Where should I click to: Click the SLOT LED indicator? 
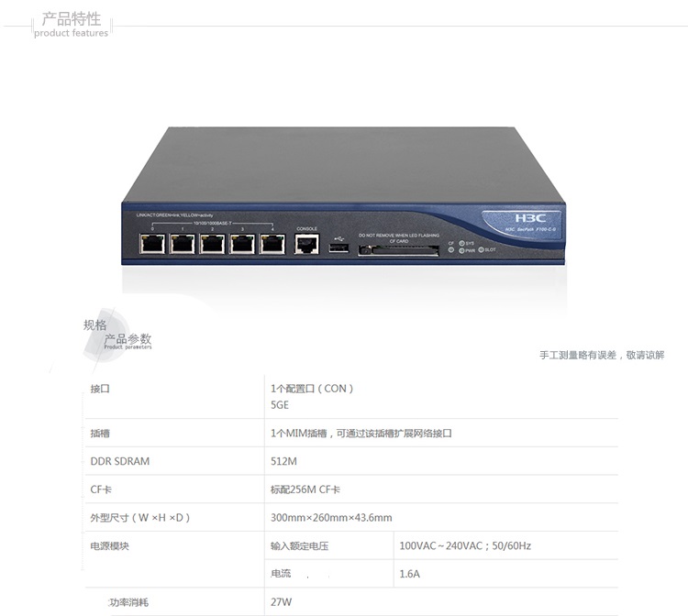[481, 249]
